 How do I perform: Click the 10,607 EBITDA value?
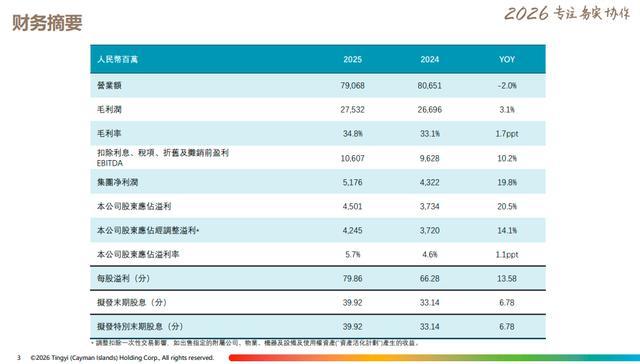click(x=353, y=158)
